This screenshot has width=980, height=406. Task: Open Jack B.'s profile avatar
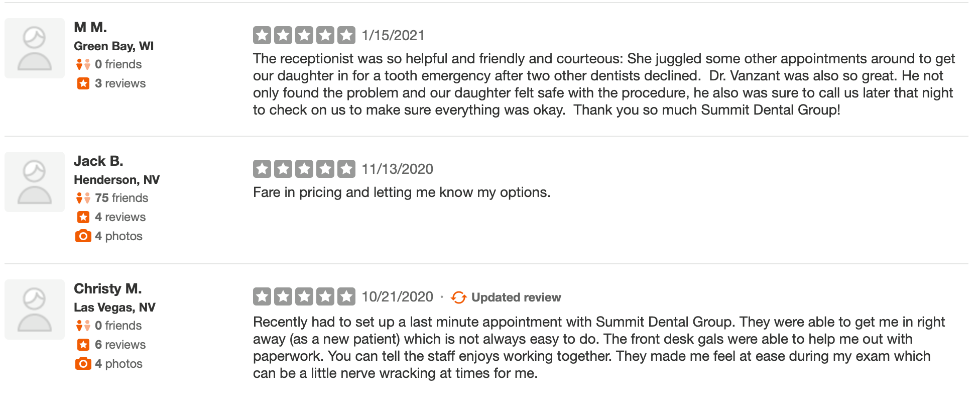pos(35,182)
